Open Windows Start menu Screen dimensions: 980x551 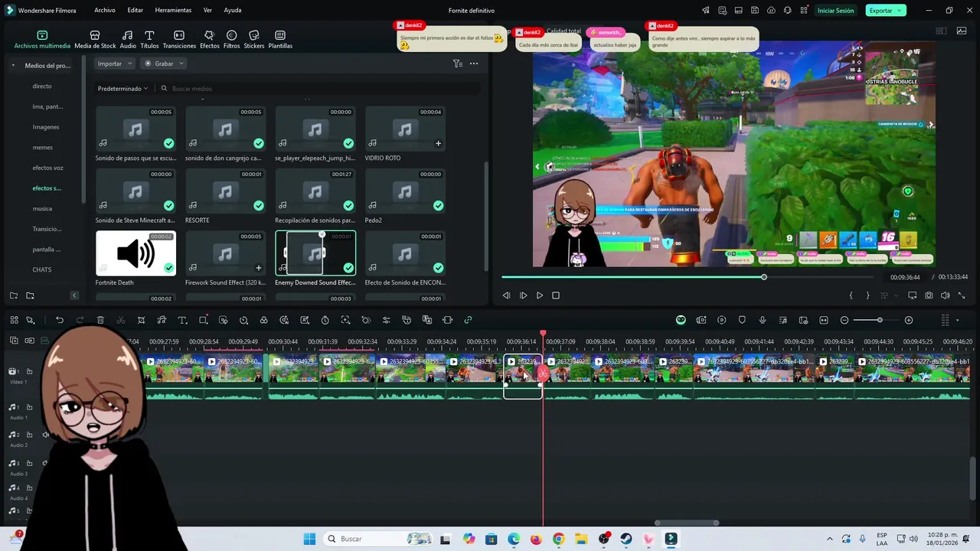coord(309,539)
